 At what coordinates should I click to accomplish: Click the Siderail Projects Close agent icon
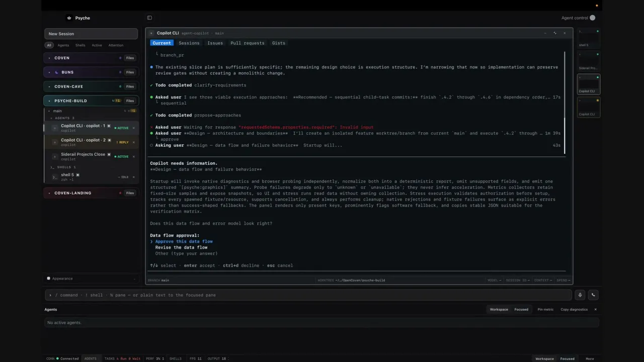point(55,156)
